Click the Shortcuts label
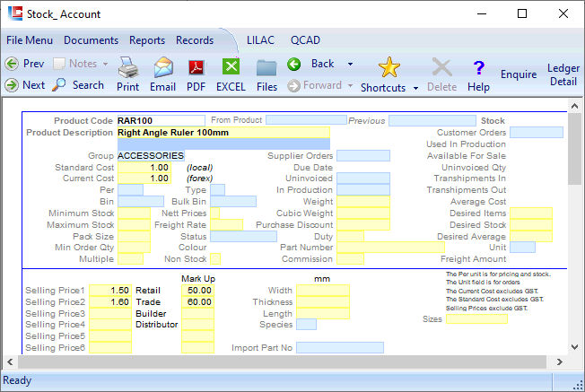Viewport: 585px width, 392px height. 383,88
